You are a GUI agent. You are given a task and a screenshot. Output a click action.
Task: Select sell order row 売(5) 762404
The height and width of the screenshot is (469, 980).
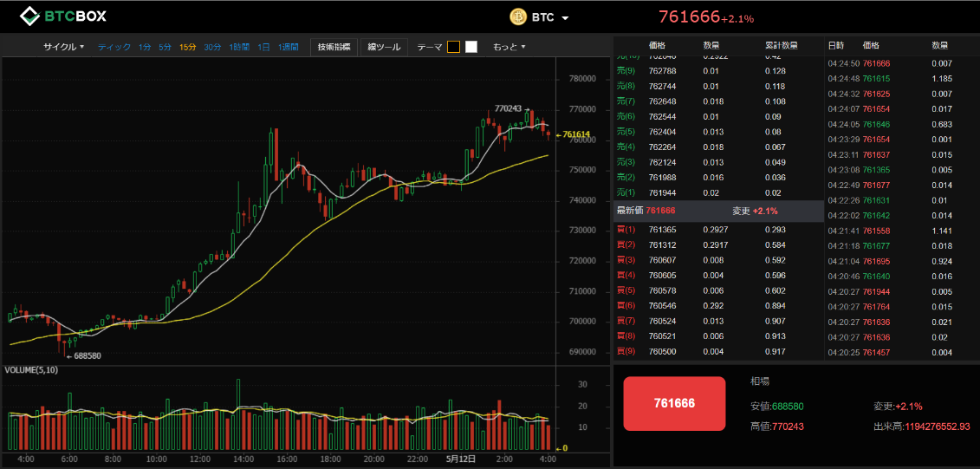tap(718, 131)
